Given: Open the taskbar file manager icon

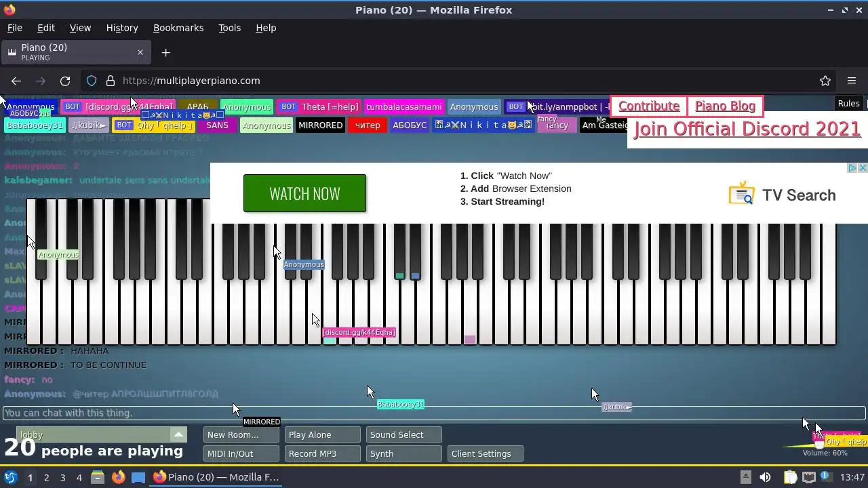Looking at the screenshot, I should pyautogui.click(x=98, y=477).
